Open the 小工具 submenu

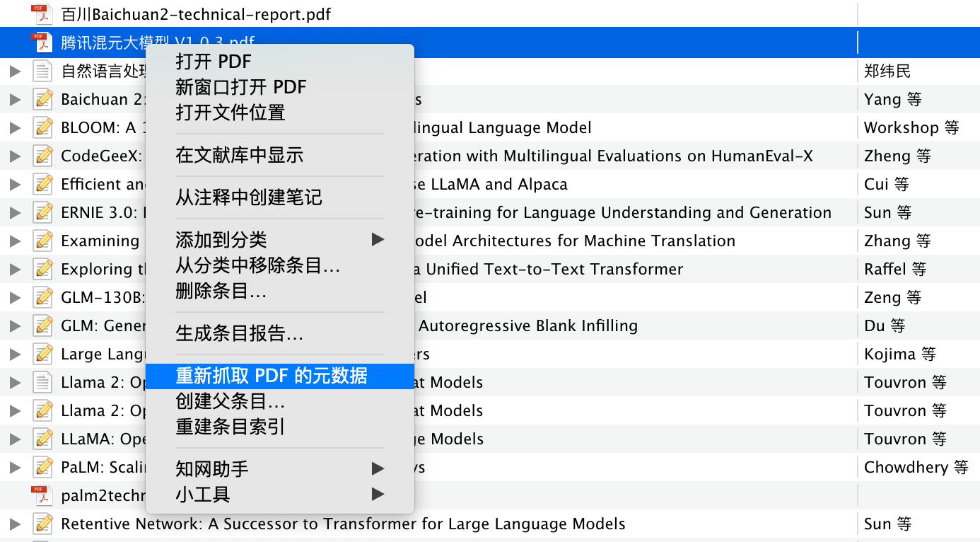[279, 494]
